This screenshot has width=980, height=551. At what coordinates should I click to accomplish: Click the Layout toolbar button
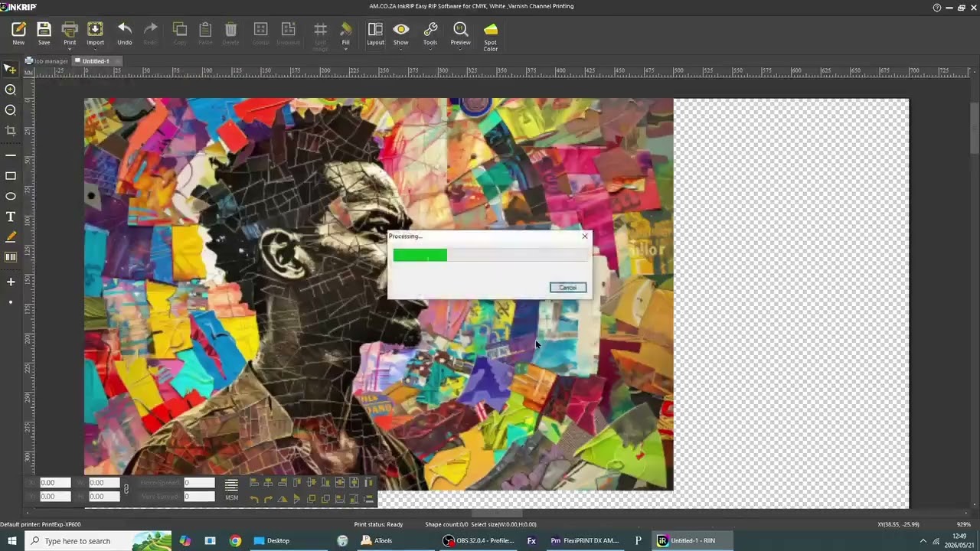[375, 33]
